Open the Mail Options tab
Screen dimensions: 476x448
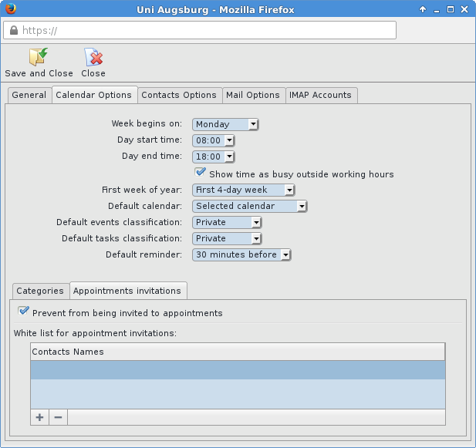coord(252,95)
